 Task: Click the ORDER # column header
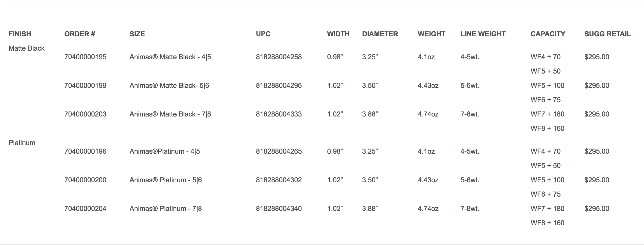tap(80, 34)
